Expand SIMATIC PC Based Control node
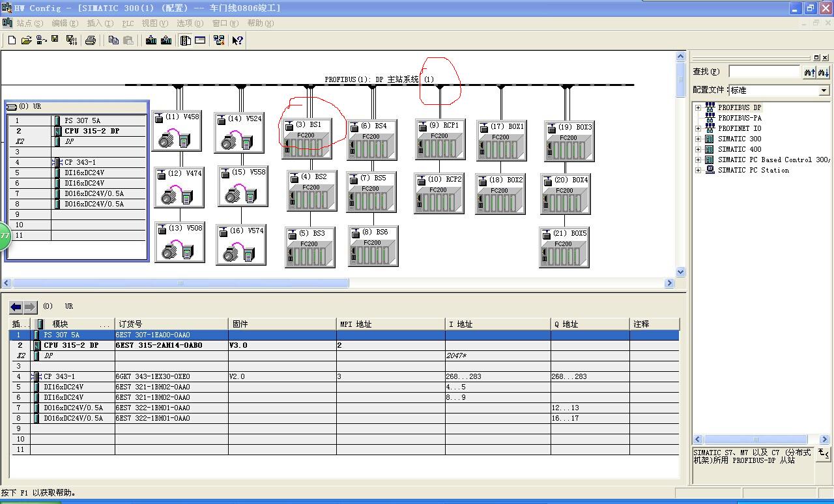Image resolution: width=834 pixels, height=504 pixels. pyautogui.click(x=698, y=160)
